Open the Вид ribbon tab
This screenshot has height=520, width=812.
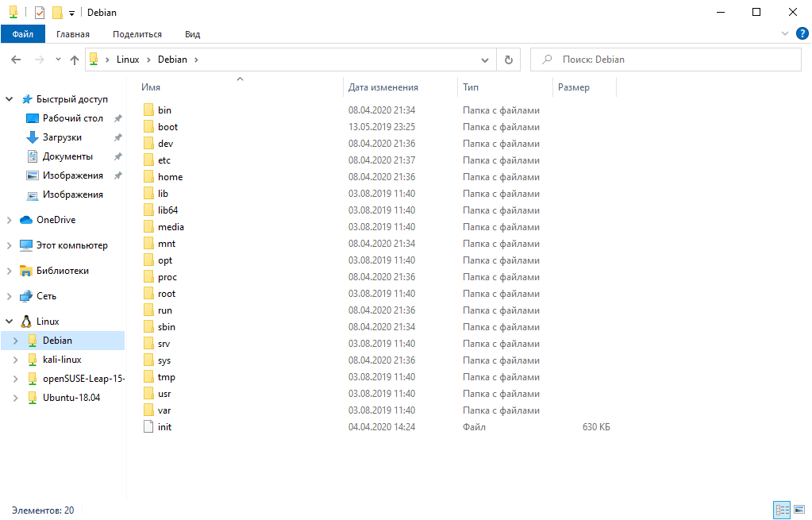point(193,34)
